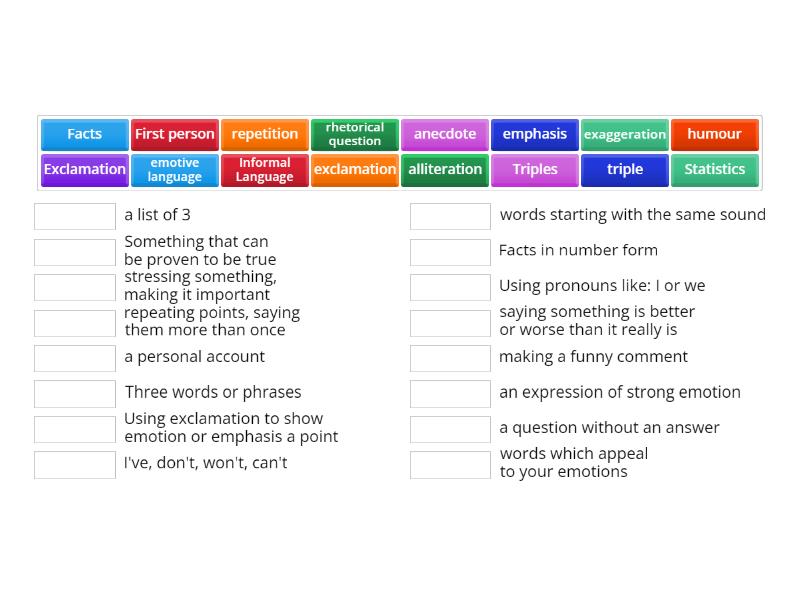Select the emotive language tile

[x=174, y=169]
